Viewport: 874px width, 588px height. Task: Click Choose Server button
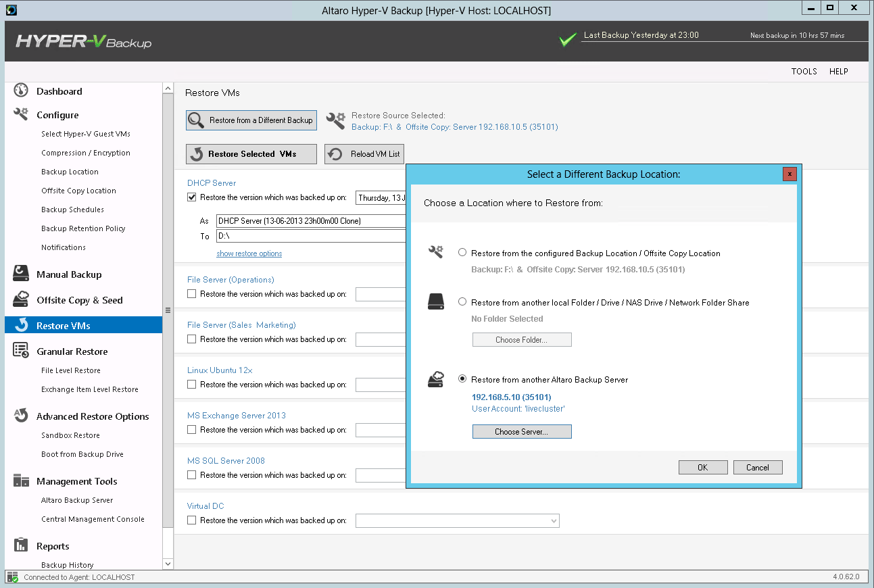click(x=522, y=431)
